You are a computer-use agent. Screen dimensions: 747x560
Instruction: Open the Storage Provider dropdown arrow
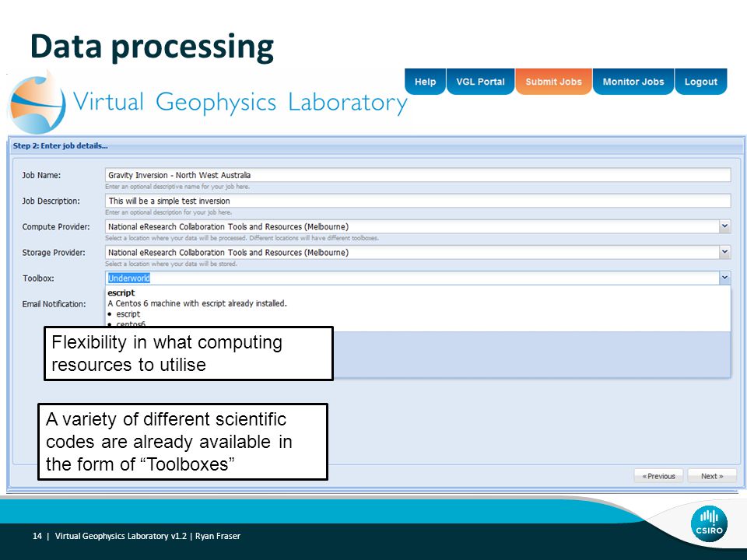[x=724, y=252]
